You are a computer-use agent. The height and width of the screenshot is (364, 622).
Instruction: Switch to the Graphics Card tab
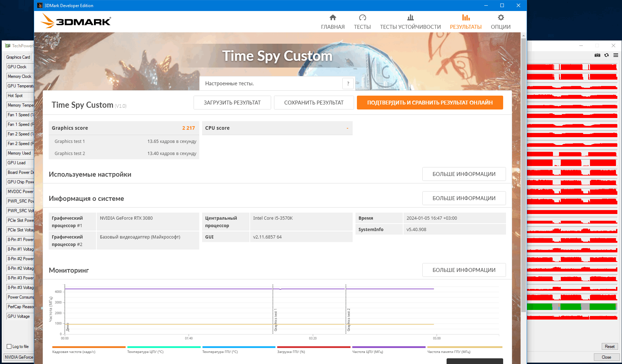(x=18, y=57)
